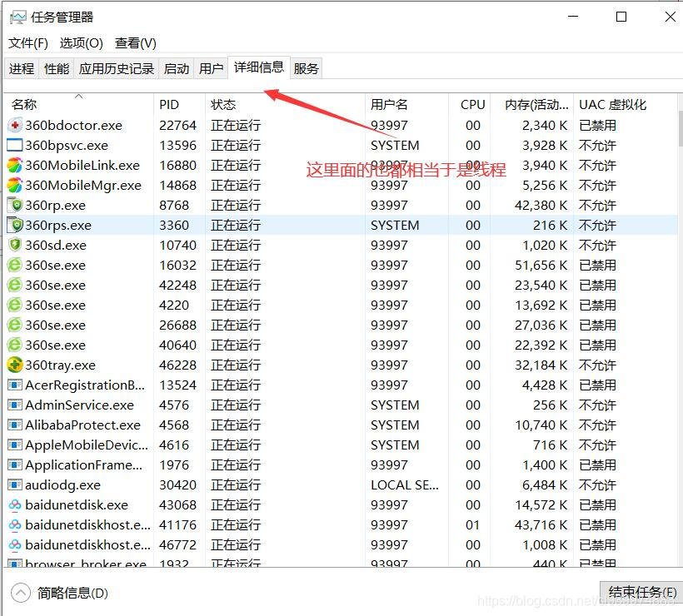Minimize the Task Manager window
683x616 pixels.
[x=573, y=17]
